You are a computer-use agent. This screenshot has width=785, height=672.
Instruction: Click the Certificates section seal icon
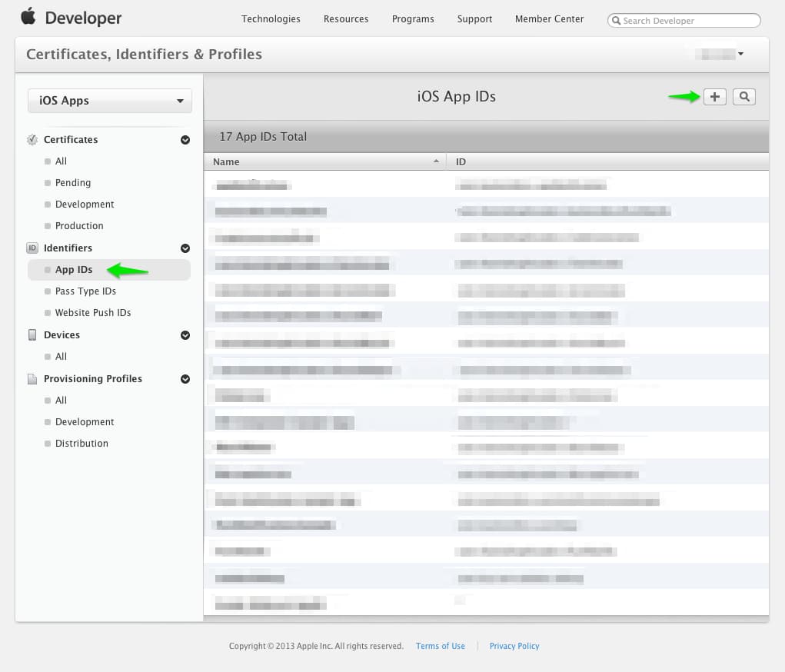[32, 140]
